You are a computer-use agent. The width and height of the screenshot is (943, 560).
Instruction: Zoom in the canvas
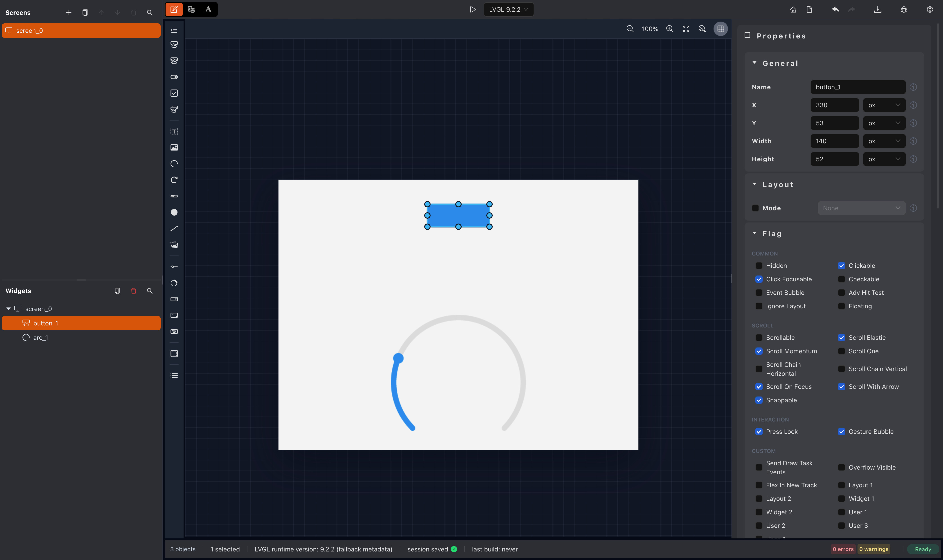click(x=670, y=29)
